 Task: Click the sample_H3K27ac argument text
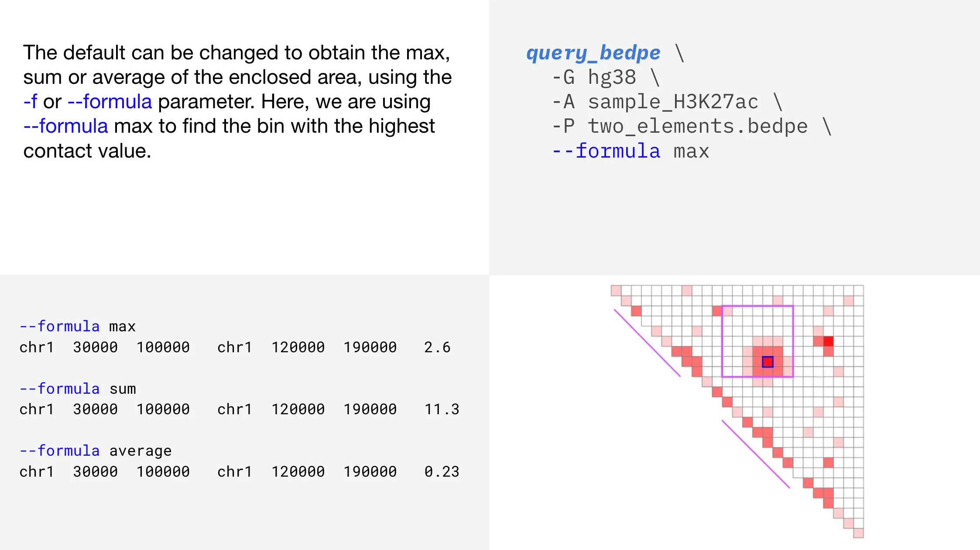click(x=673, y=102)
